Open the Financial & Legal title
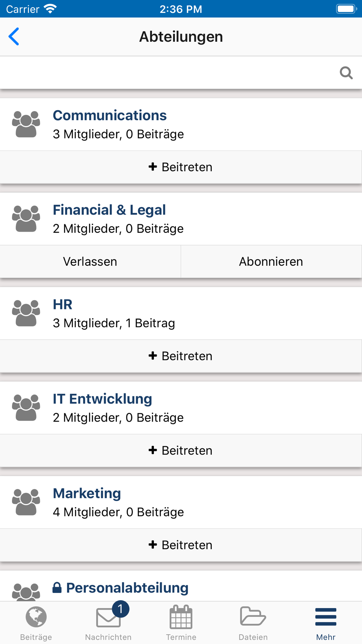This screenshot has width=362, height=644. (109, 210)
